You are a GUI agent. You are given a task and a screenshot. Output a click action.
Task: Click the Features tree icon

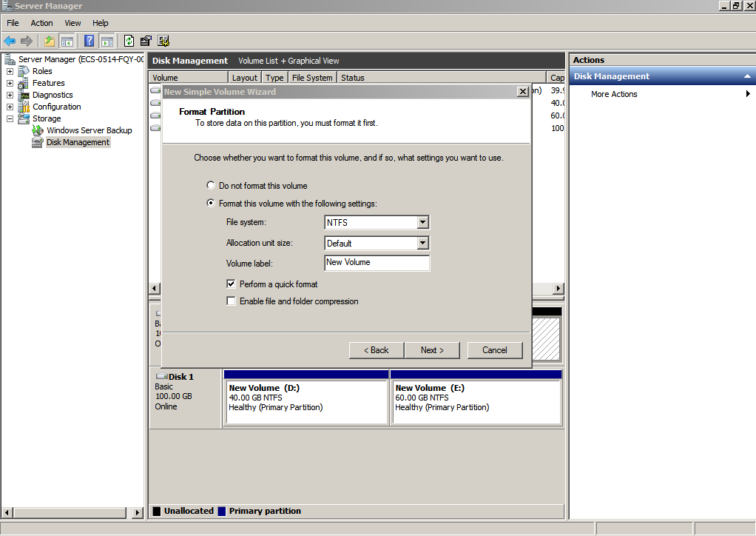point(24,83)
